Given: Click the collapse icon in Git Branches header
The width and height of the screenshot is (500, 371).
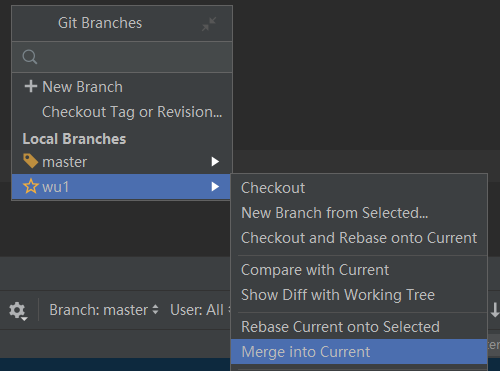Looking at the screenshot, I should coord(209,24).
